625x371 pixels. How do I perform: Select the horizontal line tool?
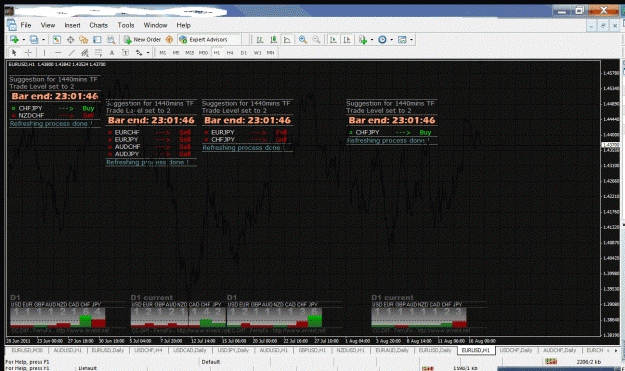(x=58, y=53)
